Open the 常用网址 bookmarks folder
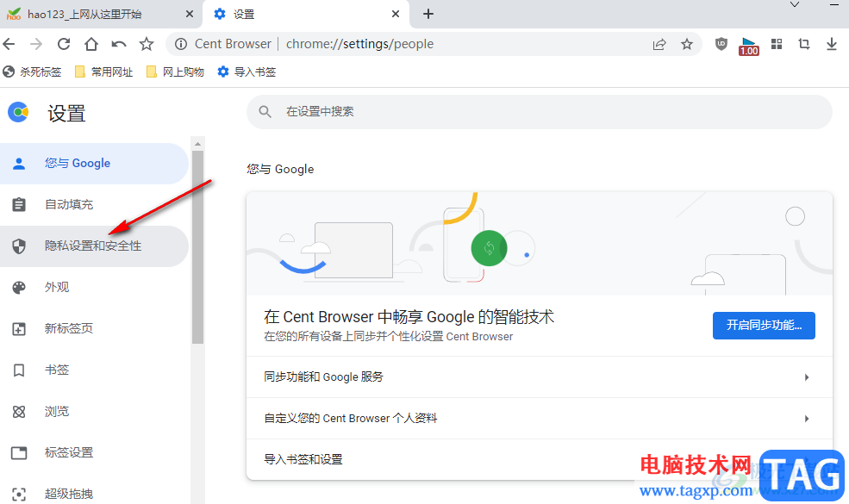The width and height of the screenshot is (849, 504). 104,72
